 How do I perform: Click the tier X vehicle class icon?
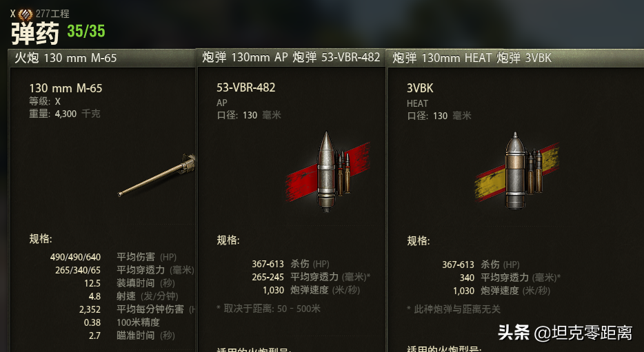[26, 14]
